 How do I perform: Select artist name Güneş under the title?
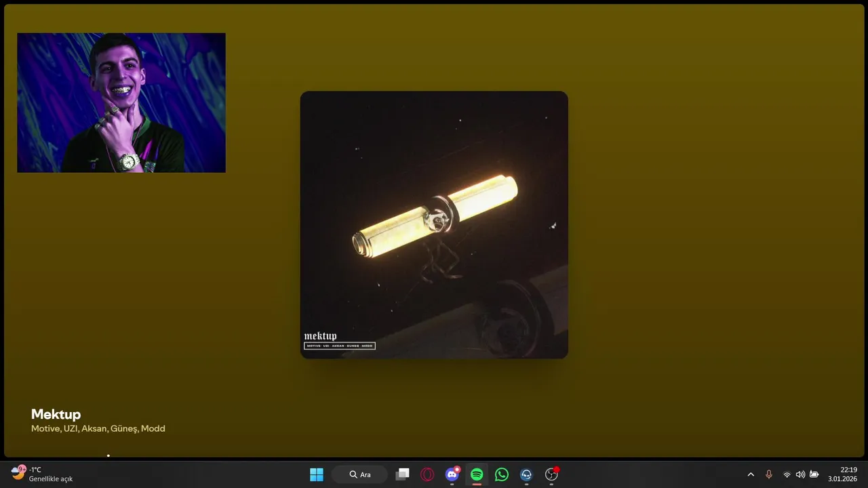[123, 428]
